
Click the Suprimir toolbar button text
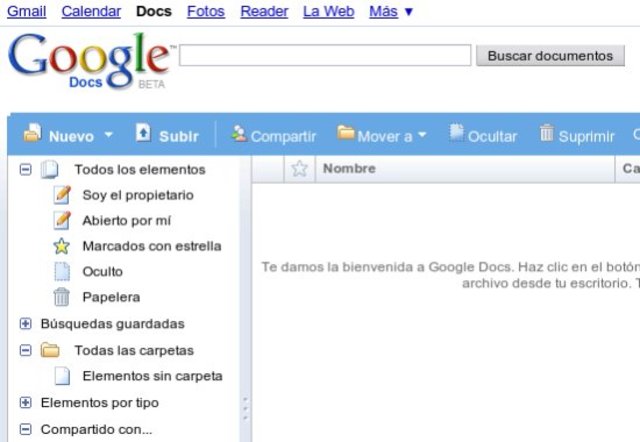[586, 136]
